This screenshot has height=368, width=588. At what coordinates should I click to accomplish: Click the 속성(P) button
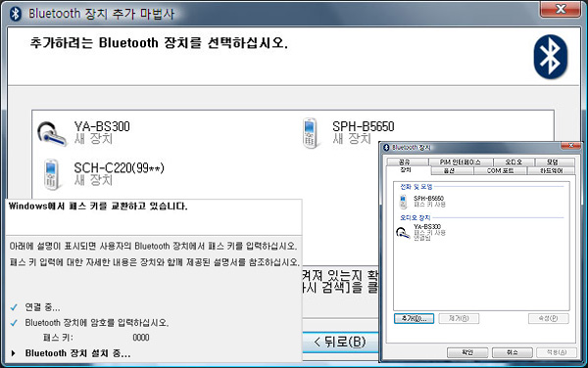pyautogui.click(x=548, y=319)
